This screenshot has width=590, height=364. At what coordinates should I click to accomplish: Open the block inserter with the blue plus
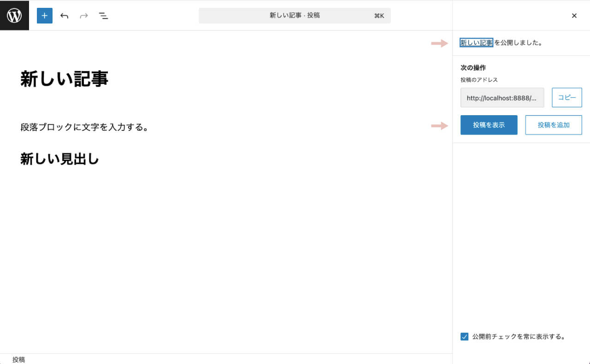tap(44, 15)
